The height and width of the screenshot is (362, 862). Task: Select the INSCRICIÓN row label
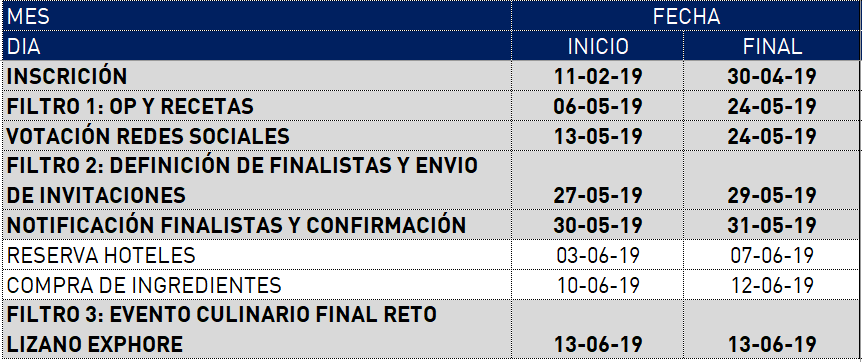pos(257,76)
